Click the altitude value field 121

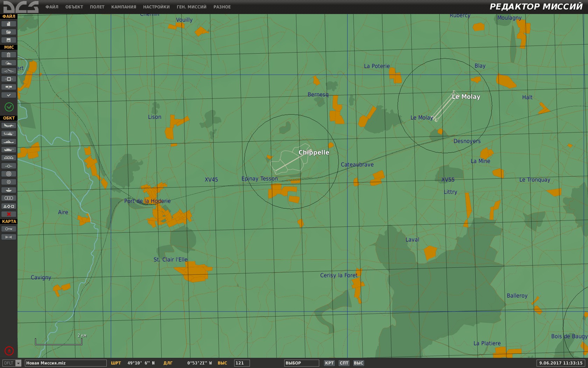[242, 363]
